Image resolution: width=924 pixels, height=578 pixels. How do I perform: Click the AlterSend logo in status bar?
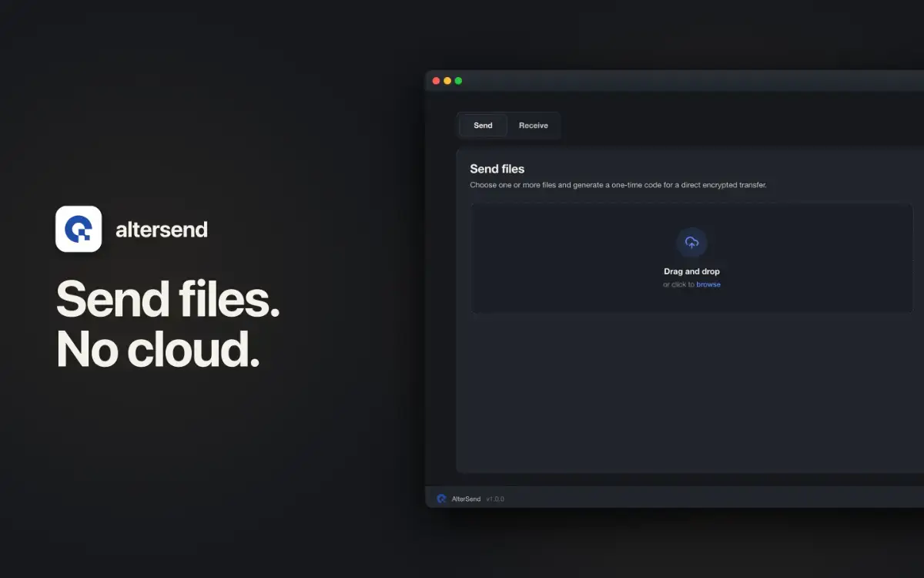coord(442,499)
